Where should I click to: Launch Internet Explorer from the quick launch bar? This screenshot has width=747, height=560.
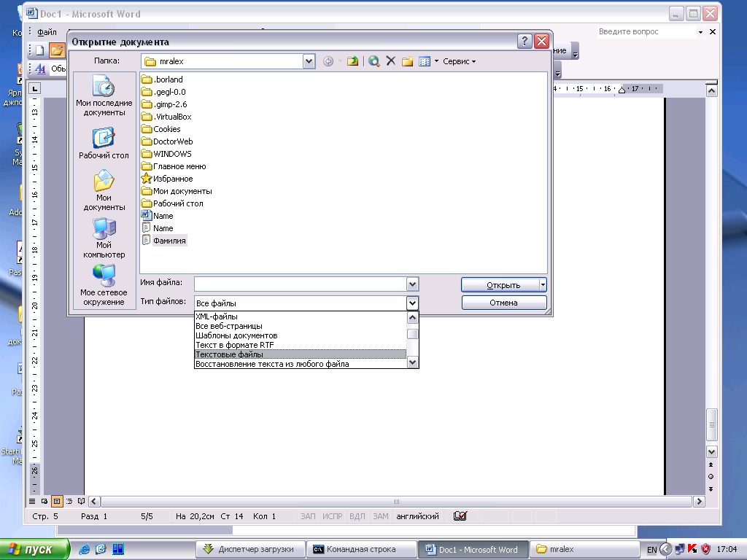coord(85,549)
